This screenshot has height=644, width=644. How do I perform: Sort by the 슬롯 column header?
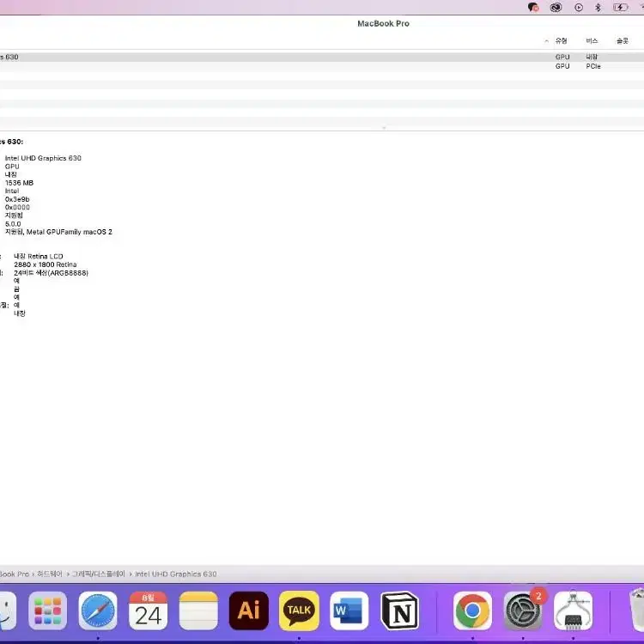623,40
